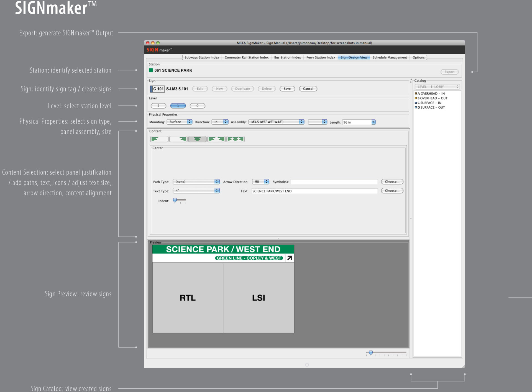Select left-and-right split justification icon
This screenshot has width=532, height=392.
click(x=216, y=139)
